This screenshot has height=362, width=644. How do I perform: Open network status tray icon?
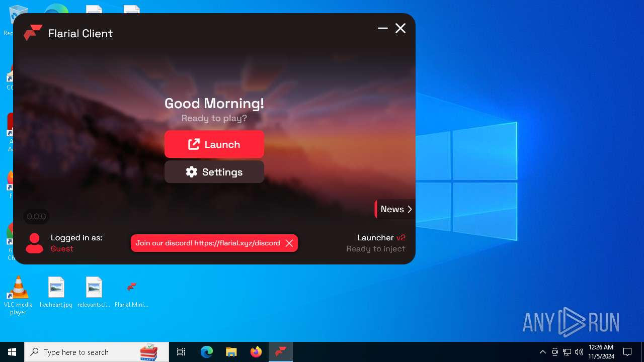coord(567,352)
